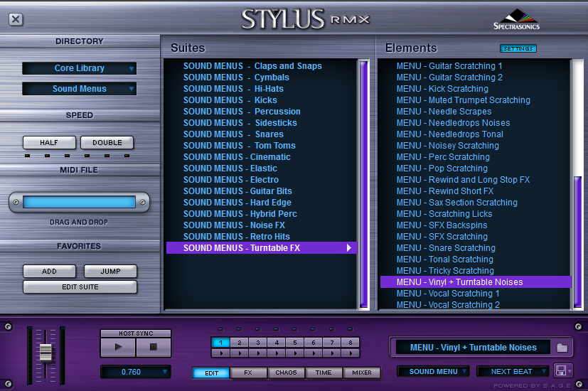Viewport: 588px width, 391px height.
Task: Select part 3 button
Action: pyautogui.click(x=258, y=343)
